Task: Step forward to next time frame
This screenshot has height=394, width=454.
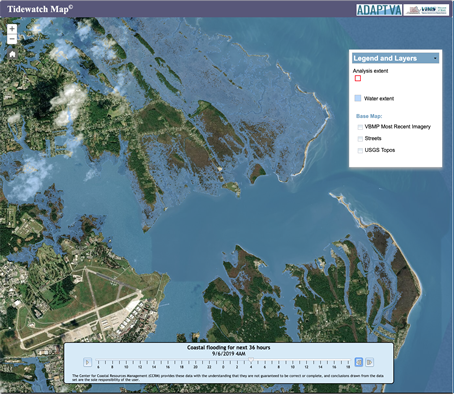Action: pyautogui.click(x=369, y=362)
